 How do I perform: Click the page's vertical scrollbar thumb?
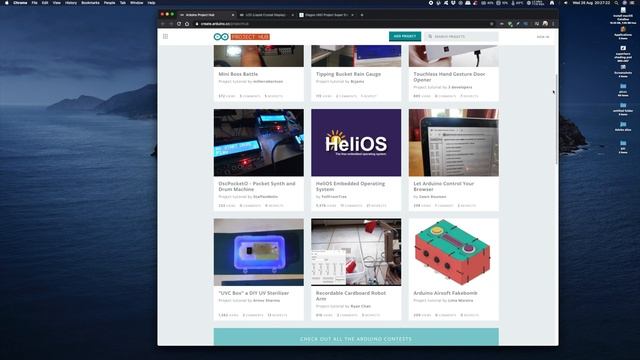pos(556,119)
